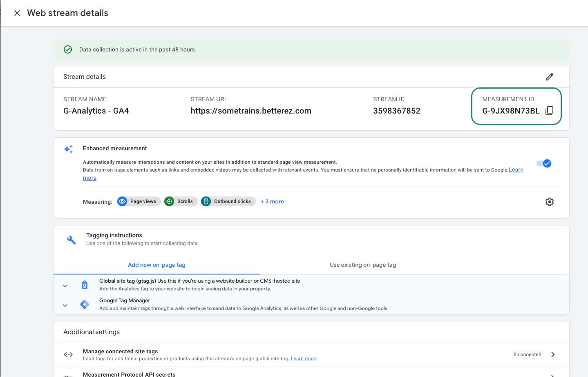Edit stream details with pencil icon
The image size is (588, 377).
click(x=549, y=77)
